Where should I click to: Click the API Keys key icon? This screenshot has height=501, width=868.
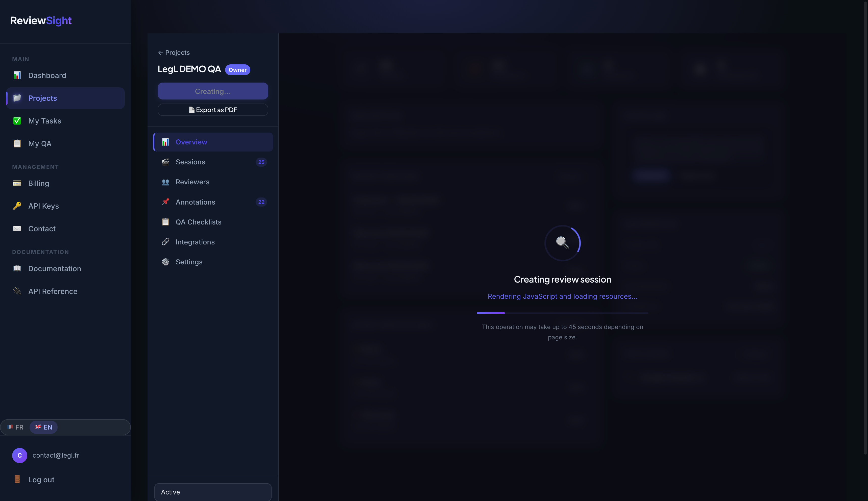tap(17, 206)
